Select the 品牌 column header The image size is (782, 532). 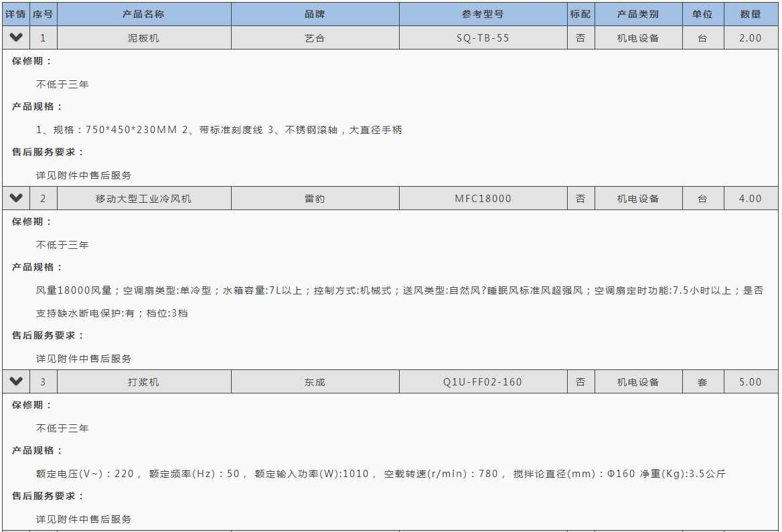coord(315,14)
